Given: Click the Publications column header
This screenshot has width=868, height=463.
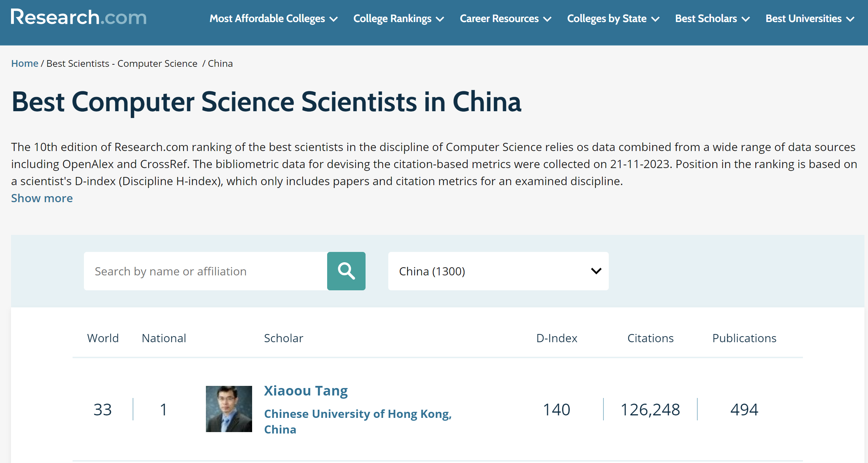Looking at the screenshot, I should (744, 338).
